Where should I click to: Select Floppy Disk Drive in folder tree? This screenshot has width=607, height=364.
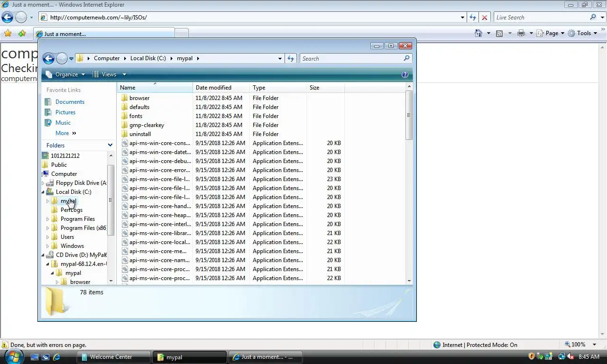(x=81, y=183)
